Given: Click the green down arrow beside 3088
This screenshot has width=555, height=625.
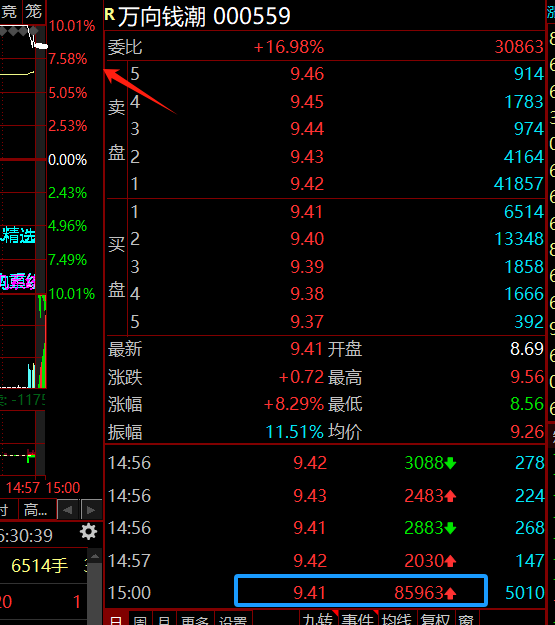Looking at the screenshot, I should 451,463.
